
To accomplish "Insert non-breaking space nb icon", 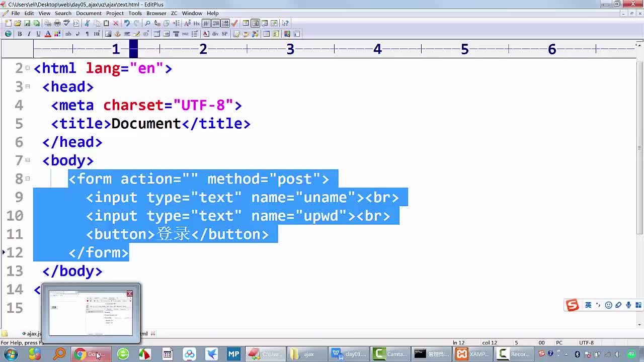I will point(68,34).
